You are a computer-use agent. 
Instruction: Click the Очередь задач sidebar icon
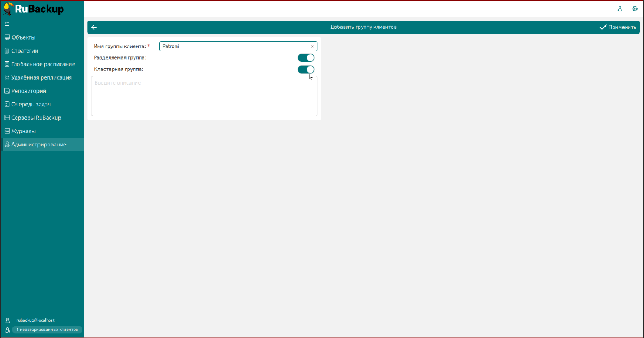7,104
